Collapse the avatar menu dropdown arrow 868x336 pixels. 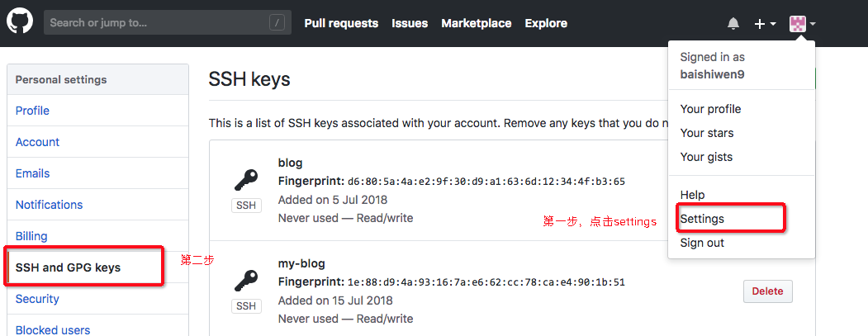[813, 24]
